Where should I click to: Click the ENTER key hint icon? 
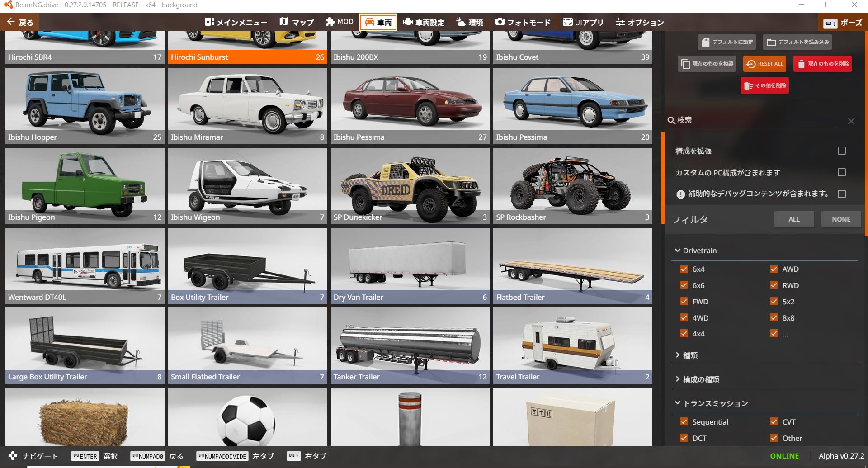click(85, 456)
